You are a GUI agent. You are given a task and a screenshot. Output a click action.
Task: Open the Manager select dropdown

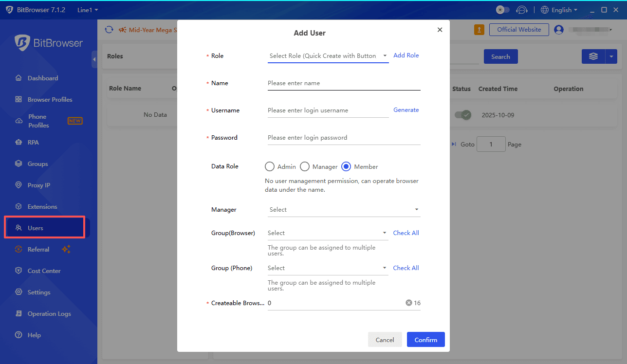pos(344,210)
